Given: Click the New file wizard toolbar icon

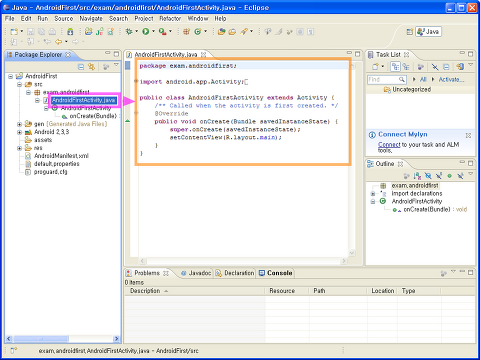Looking at the screenshot, I should point(14,32).
